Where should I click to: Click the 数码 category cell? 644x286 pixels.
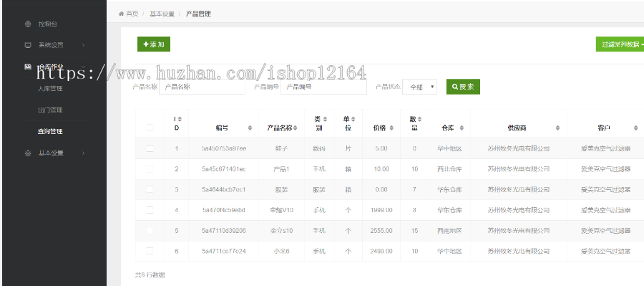point(319,148)
